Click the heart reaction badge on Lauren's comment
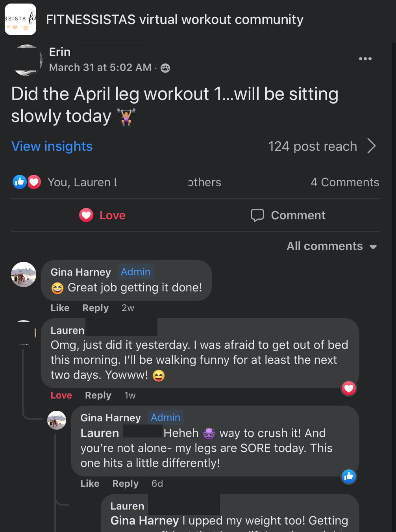 (349, 389)
